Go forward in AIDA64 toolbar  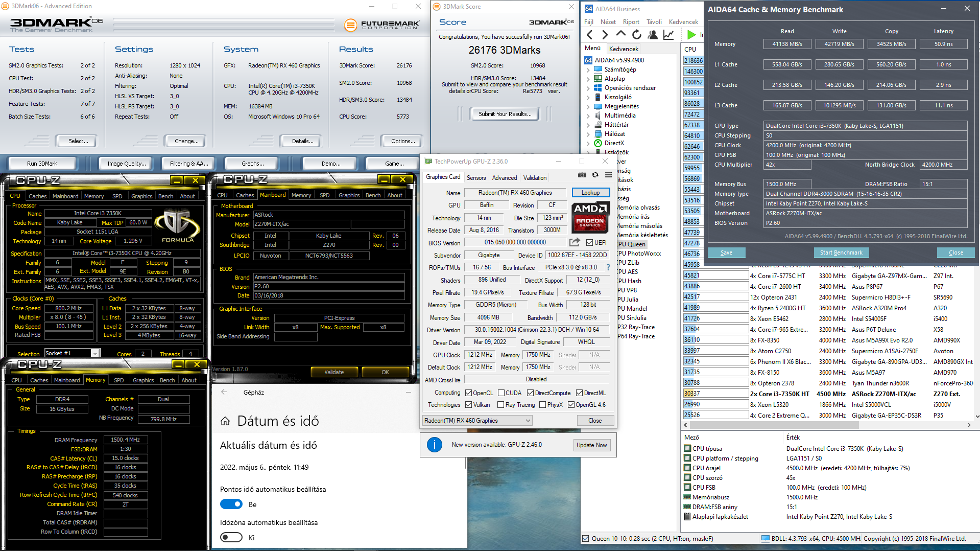605,35
